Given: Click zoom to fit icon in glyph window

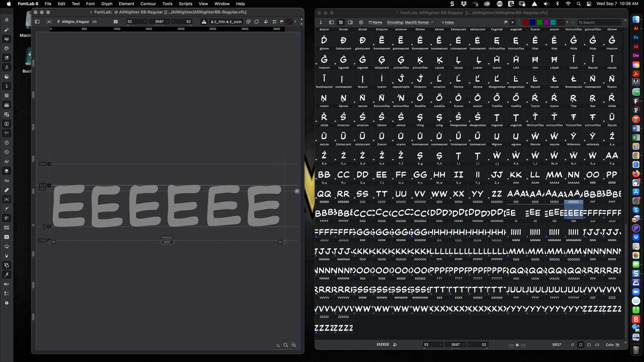Looking at the screenshot, I should 294,345.
